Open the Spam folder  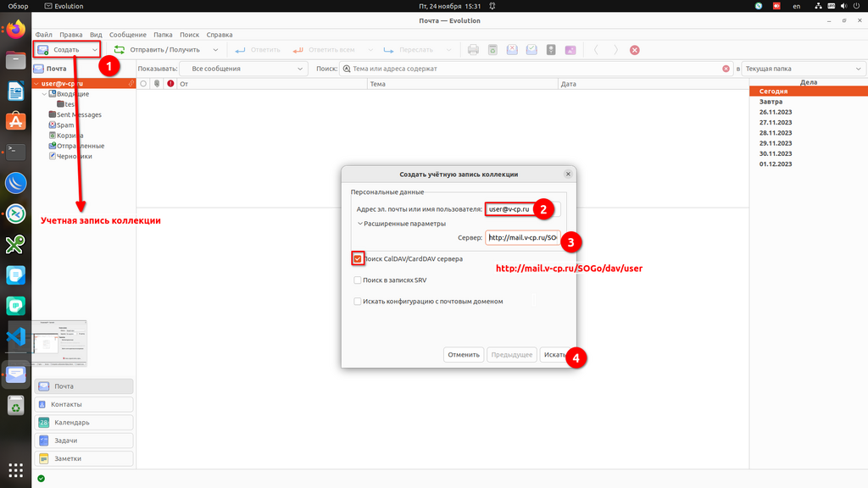(65, 125)
